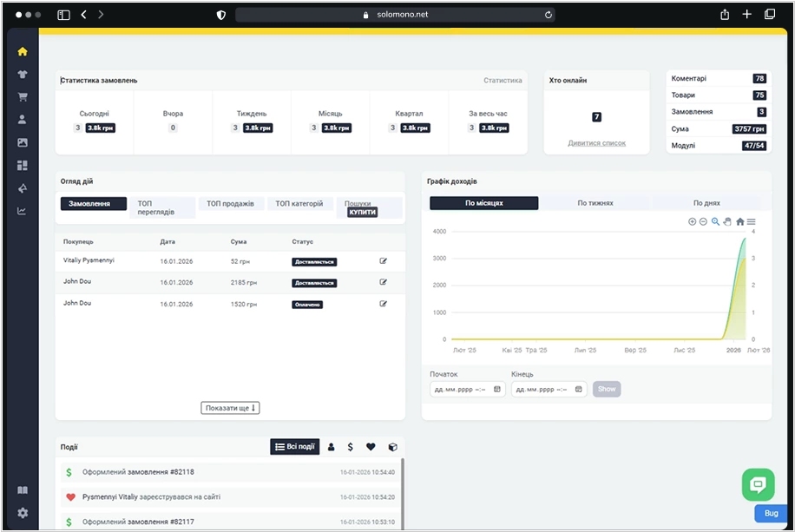Viewport: 795px width, 532px height.
Task: Reset chart zoom with the home icon
Action: (x=739, y=222)
